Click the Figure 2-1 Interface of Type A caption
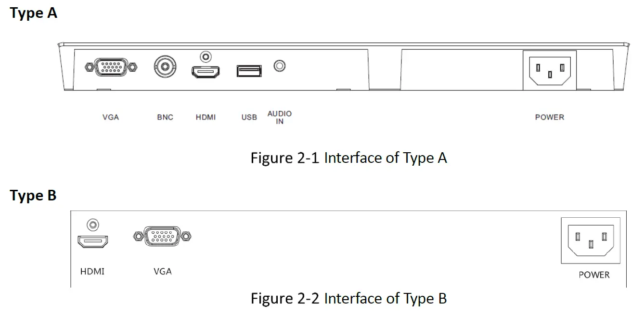Viewport: 644px width, 317px height. (348, 158)
